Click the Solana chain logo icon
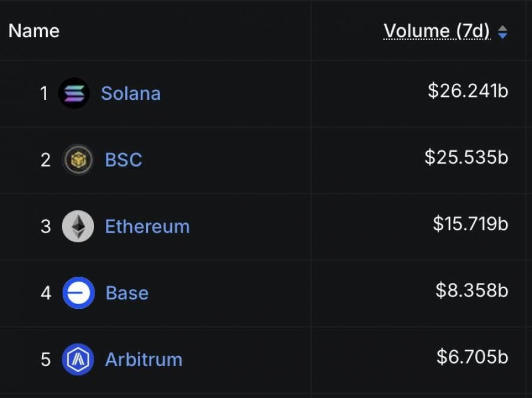Screen dimensions: 532x398 (x=74, y=93)
